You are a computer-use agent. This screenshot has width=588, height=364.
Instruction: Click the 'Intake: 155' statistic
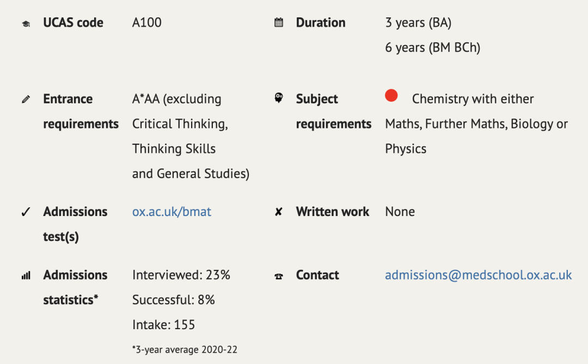tap(163, 325)
